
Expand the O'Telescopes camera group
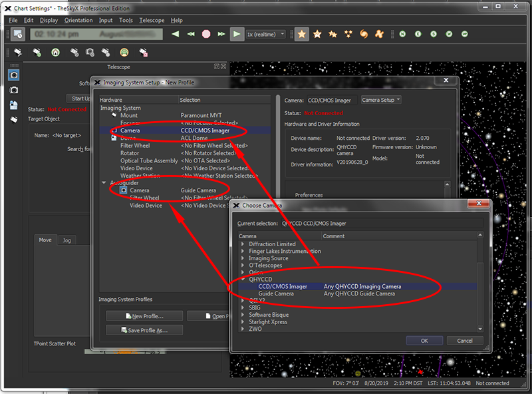[243, 266]
